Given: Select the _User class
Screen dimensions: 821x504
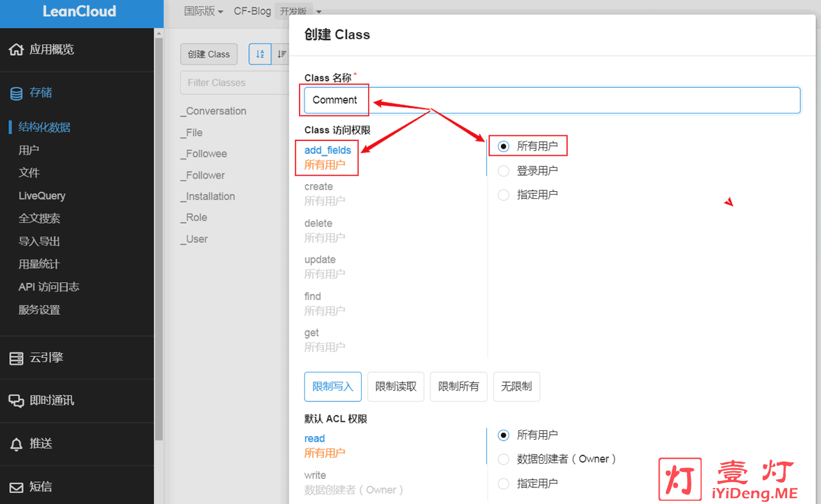Looking at the screenshot, I should coord(194,239).
